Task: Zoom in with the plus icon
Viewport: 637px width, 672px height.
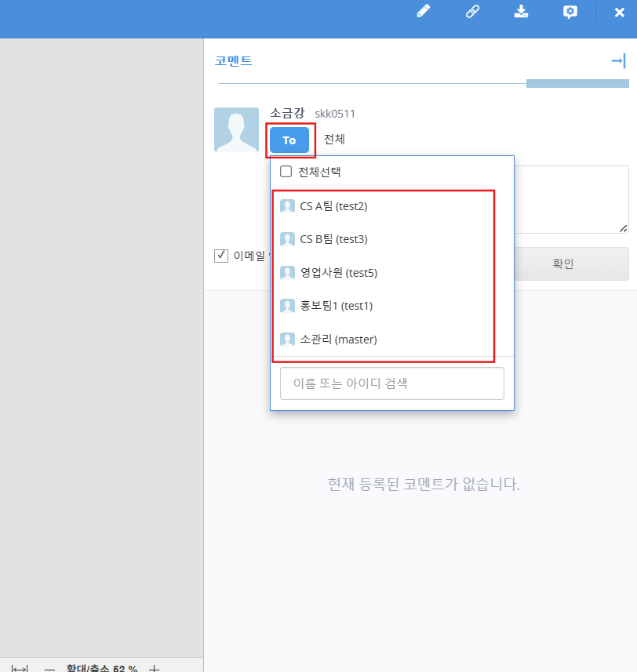Action: pyautogui.click(x=155, y=668)
